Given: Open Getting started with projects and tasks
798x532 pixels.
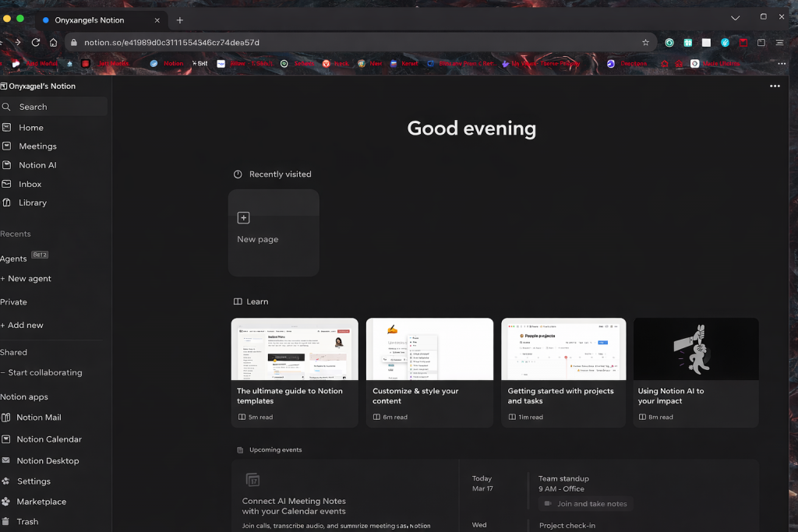Looking at the screenshot, I should coord(563,373).
